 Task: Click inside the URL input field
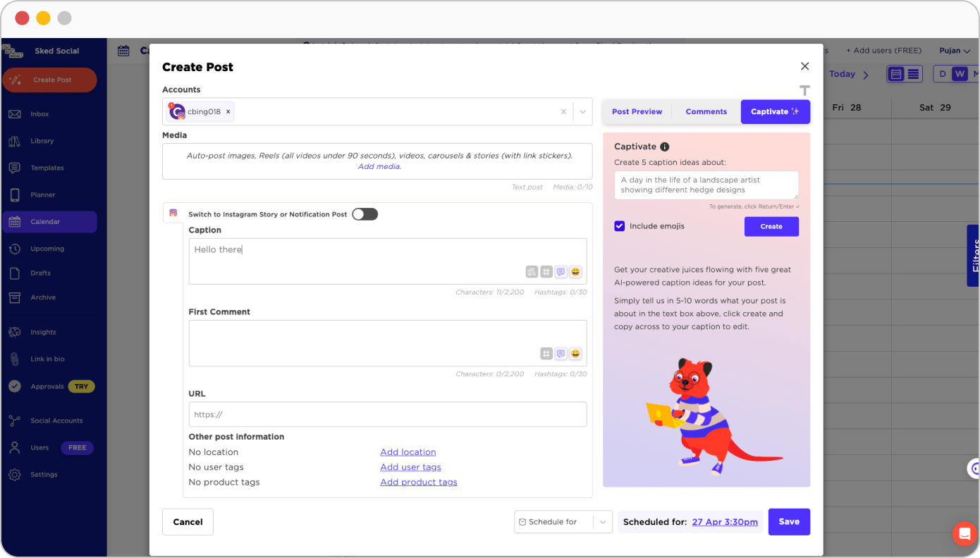click(x=387, y=414)
